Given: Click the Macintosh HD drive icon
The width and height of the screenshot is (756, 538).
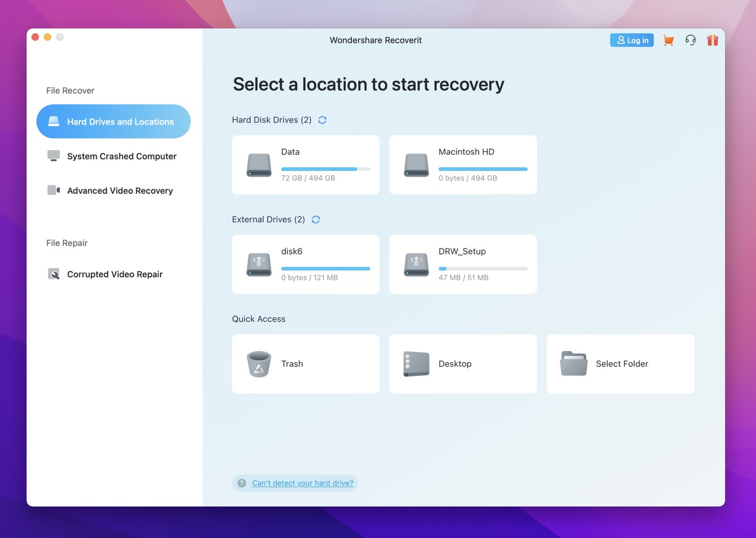Looking at the screenshot, I should [416, 165].
